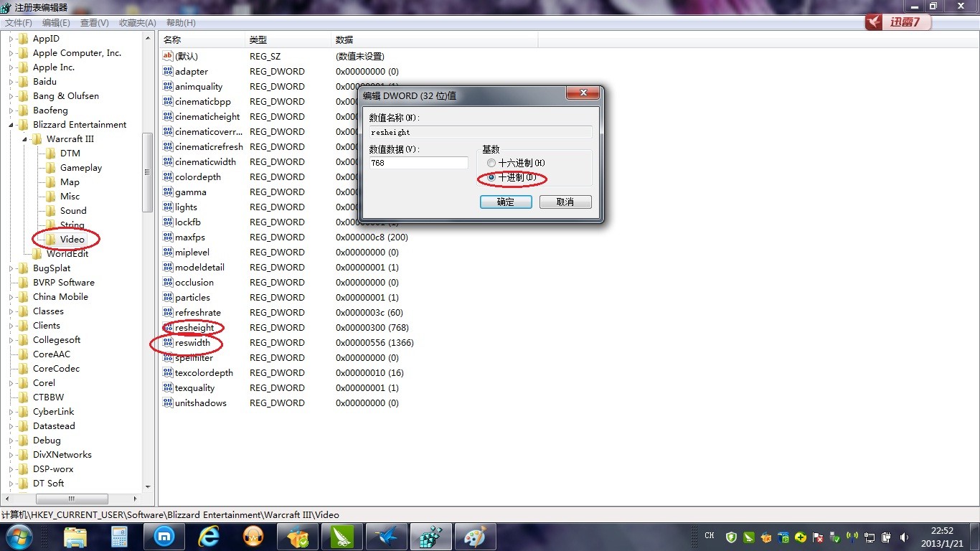The width and height of the screenshot is (980, 551).
Task: Expand the Apple Computer, Inc. node
Action: pyautogui.click(x=11, y=53)
